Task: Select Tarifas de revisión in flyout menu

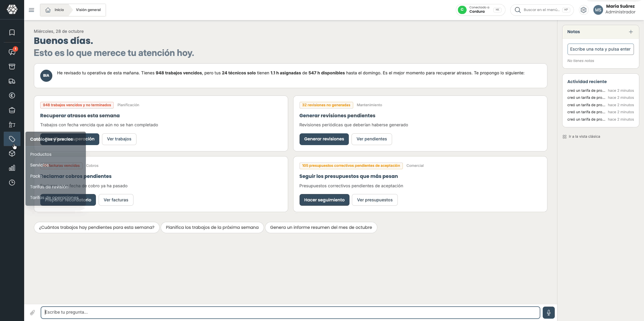Action: pyautogui.click(x=49, y=187)
